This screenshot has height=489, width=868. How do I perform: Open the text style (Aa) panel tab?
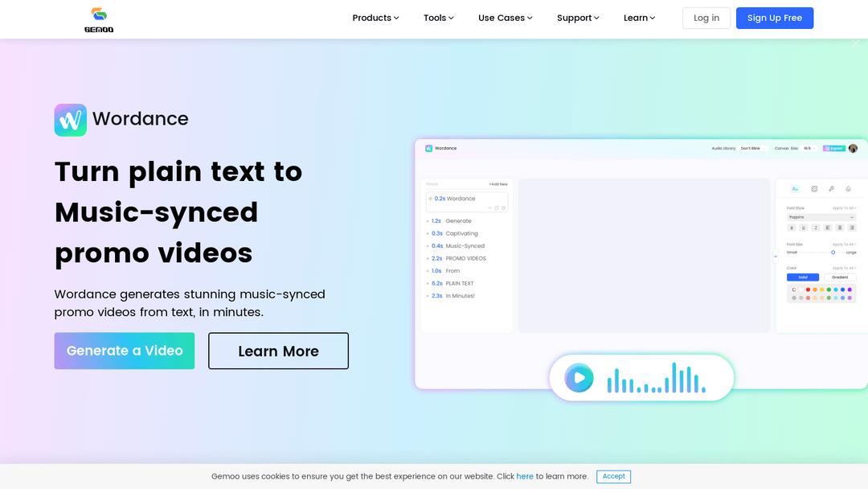coord(795,189)
